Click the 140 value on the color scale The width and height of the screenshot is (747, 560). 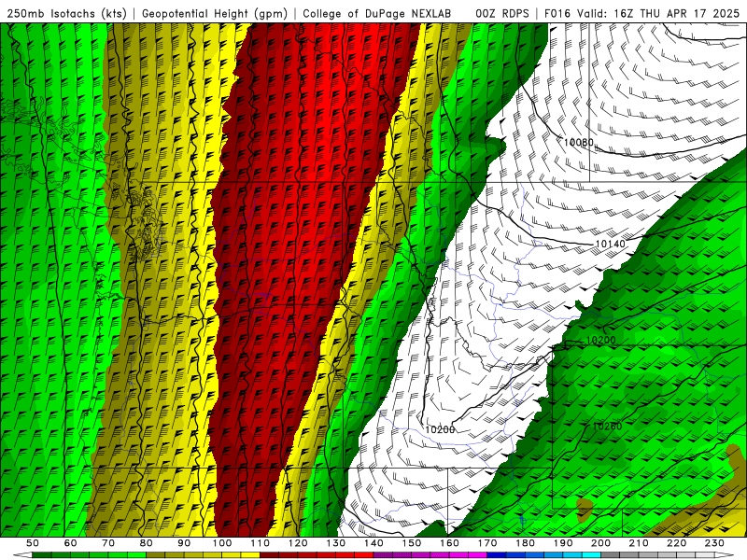374,543
